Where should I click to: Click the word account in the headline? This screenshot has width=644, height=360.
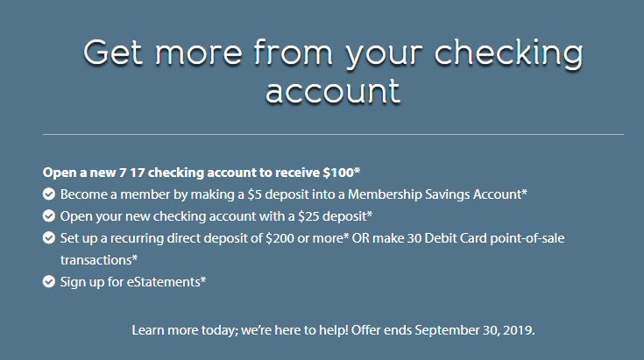tap(333, 92)
